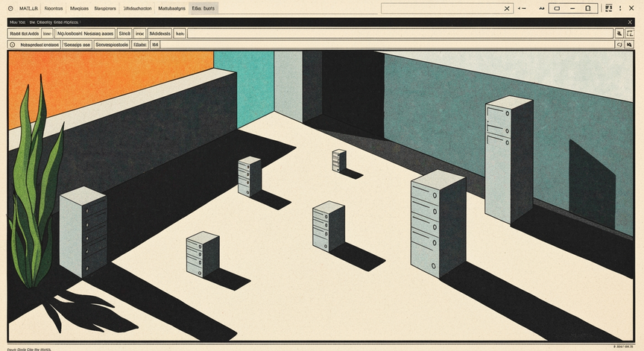Click the bookmark-shaped icon in the boxed icon group
This screenshot has height=351, width=644.
pos(588,8)
